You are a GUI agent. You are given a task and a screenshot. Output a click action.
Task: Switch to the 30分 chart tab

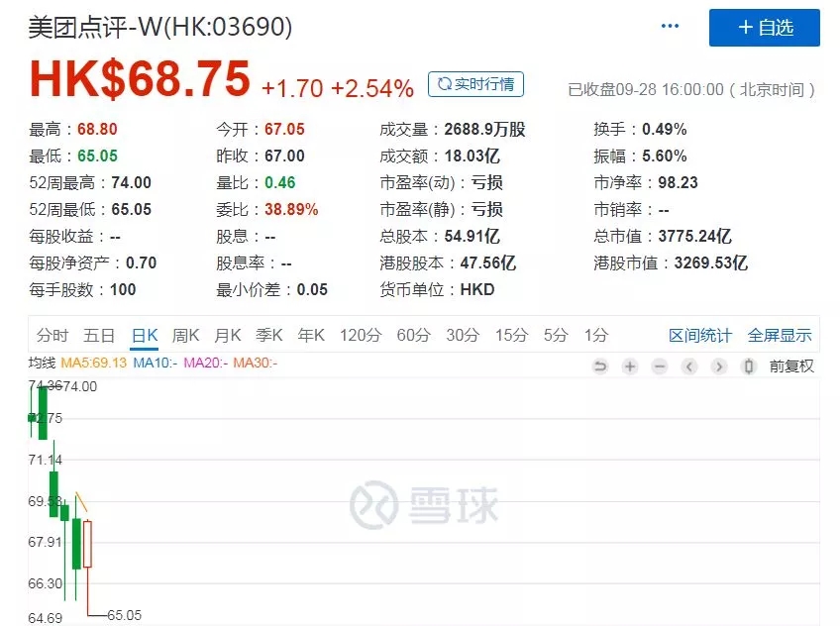pos(463,335)
